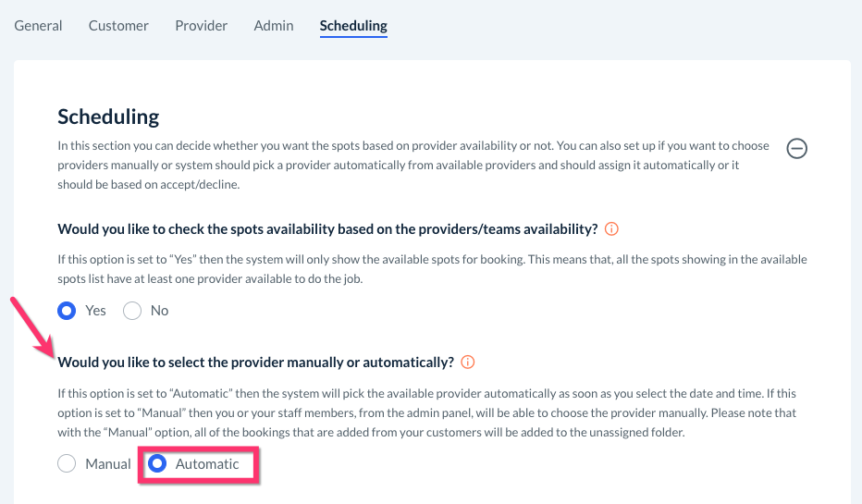
Task: Open the Admin tab
Action: click(x=274, y=26)
